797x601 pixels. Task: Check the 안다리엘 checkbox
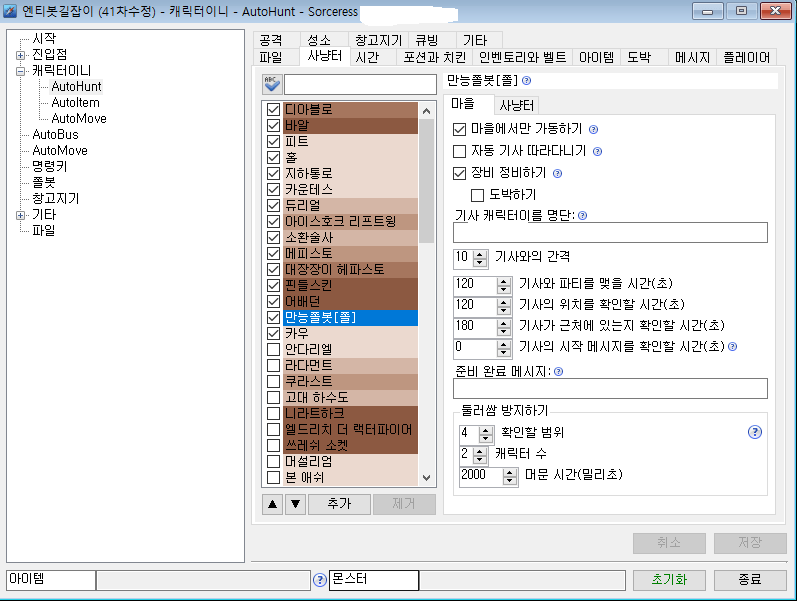273,349
